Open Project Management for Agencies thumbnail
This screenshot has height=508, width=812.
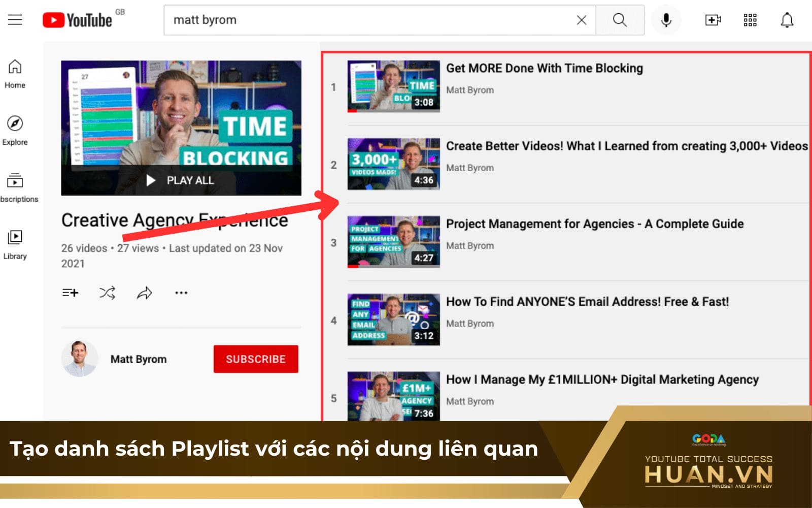tap(393, 242)
